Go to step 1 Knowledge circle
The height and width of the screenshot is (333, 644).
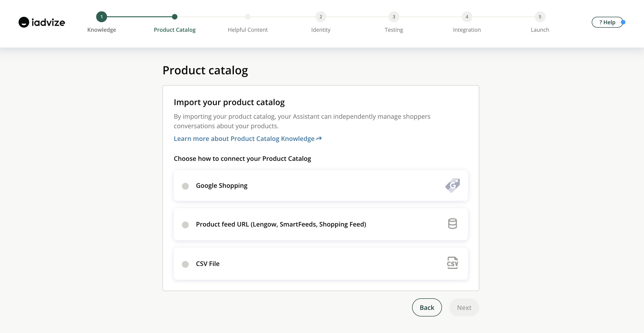point(102,17)
